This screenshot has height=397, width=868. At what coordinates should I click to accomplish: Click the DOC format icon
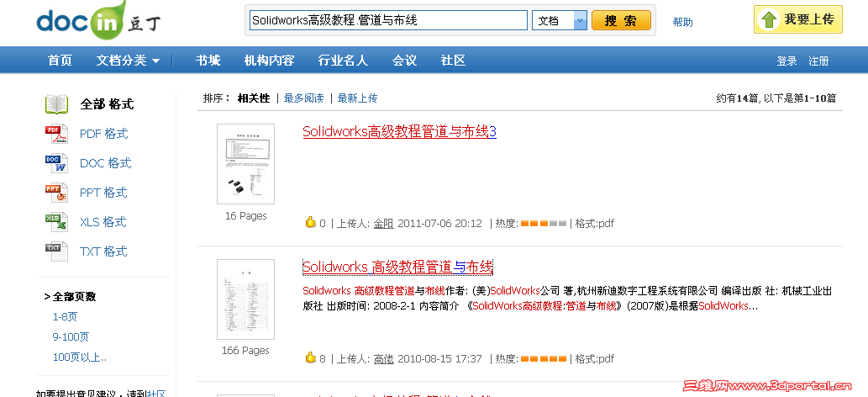tap(56, 163)
